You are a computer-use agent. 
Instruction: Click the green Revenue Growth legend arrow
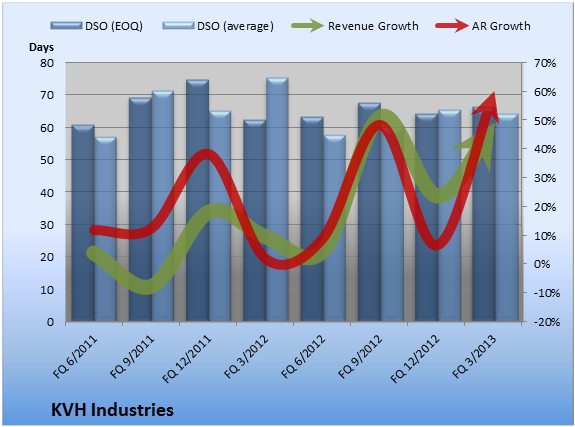coord(307,26)
